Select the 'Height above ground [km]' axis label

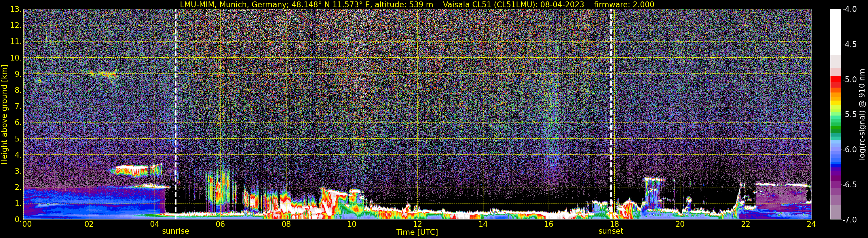tap(4, 115)
